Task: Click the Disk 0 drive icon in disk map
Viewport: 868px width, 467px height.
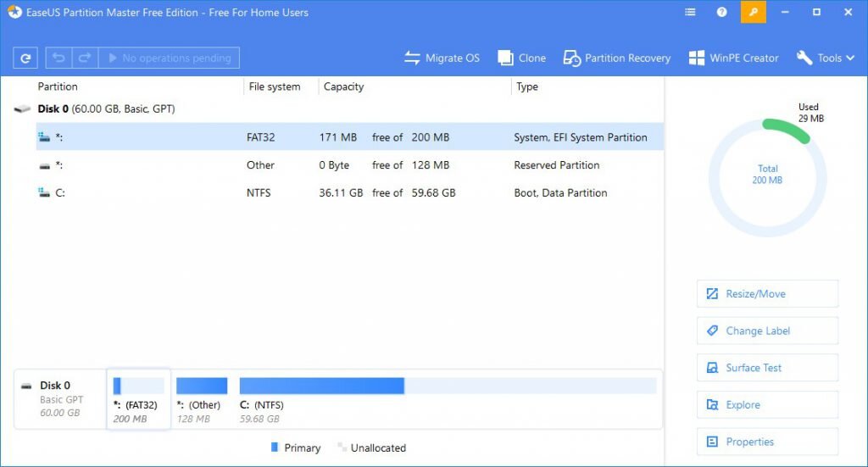Action: 26,386
